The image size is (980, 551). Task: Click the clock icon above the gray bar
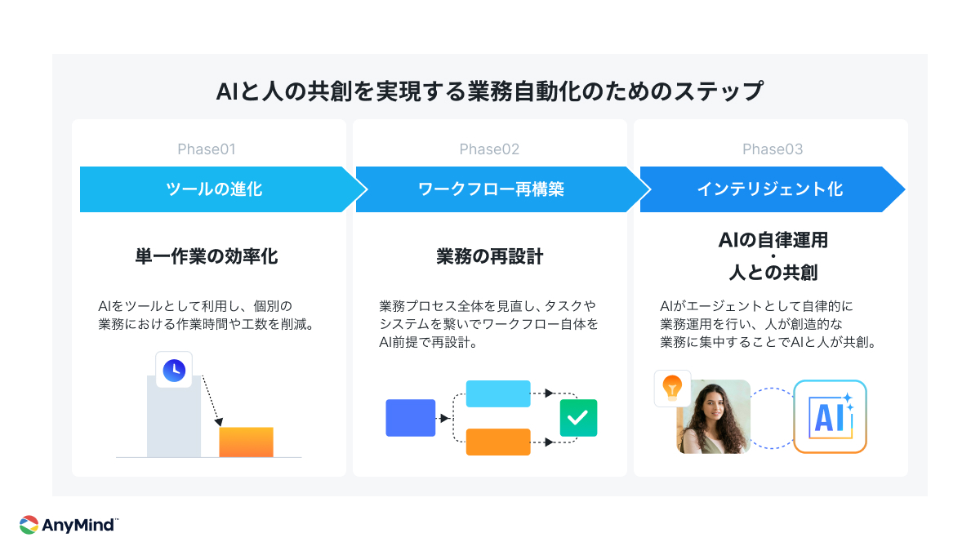[174, 370]
